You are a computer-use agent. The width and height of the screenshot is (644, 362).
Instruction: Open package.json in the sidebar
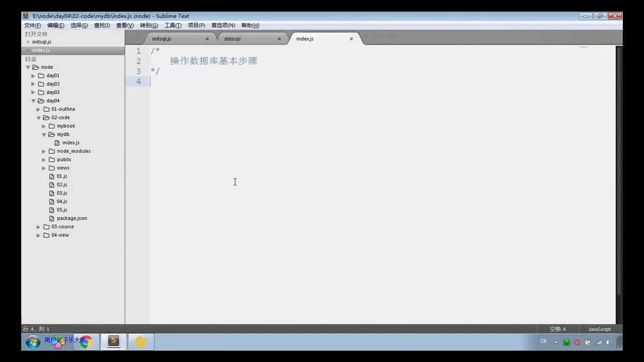click(x=72, y=219)
